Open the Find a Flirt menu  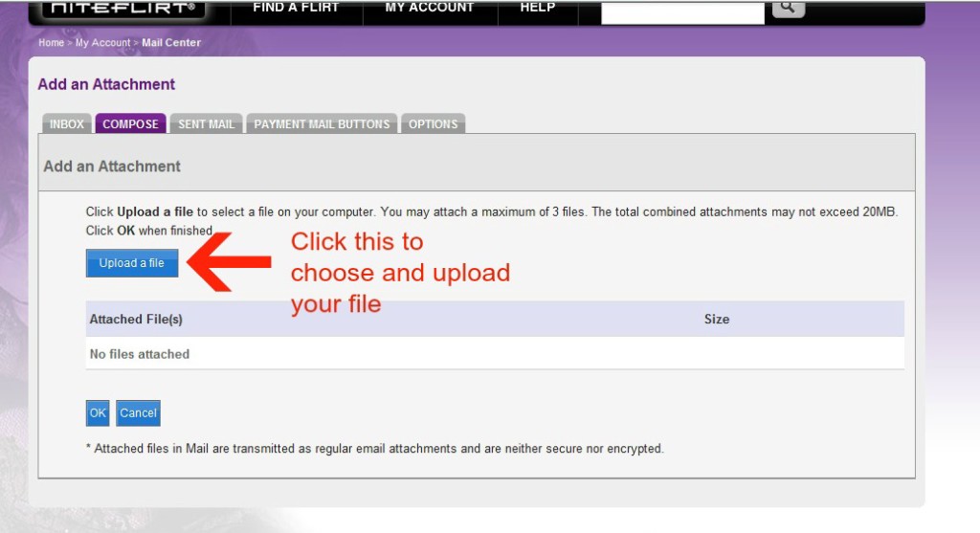296,8
